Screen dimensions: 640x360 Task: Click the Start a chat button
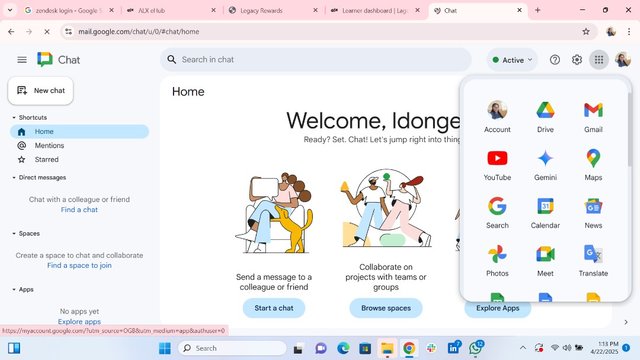pos(274,308)
